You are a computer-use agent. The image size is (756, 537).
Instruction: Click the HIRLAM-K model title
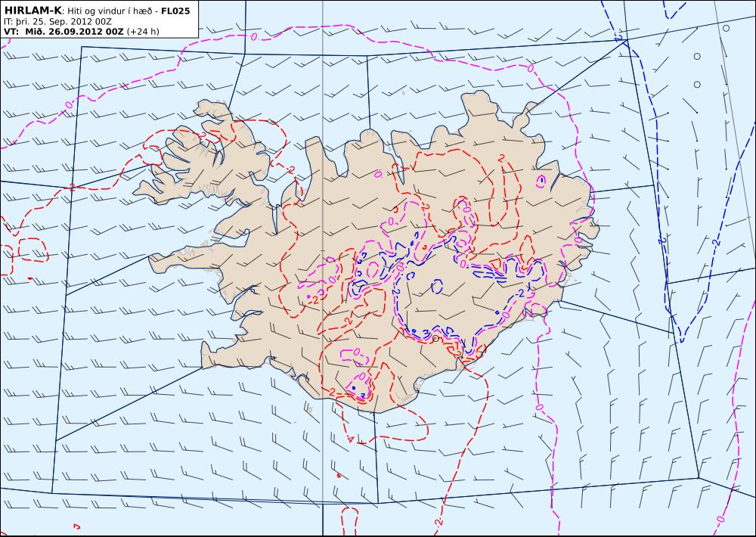(x=33, y=11)
